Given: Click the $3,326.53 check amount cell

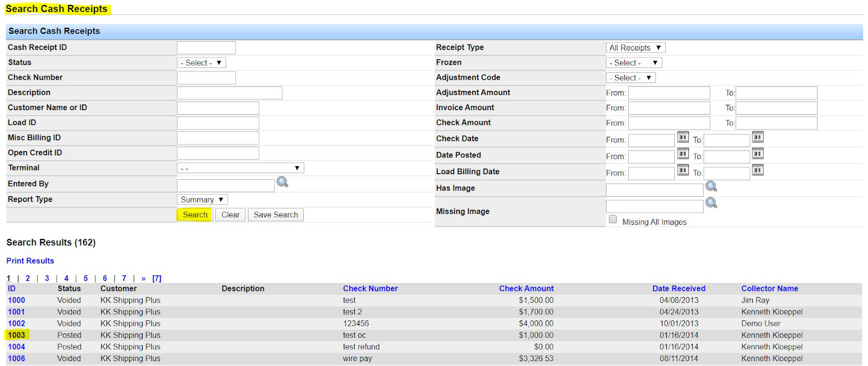Looking at the screenshot, I should [536, 358].
